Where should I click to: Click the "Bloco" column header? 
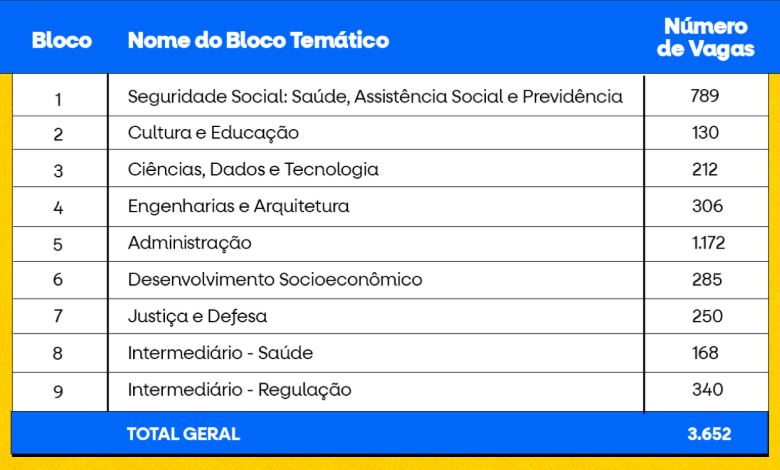61,41
